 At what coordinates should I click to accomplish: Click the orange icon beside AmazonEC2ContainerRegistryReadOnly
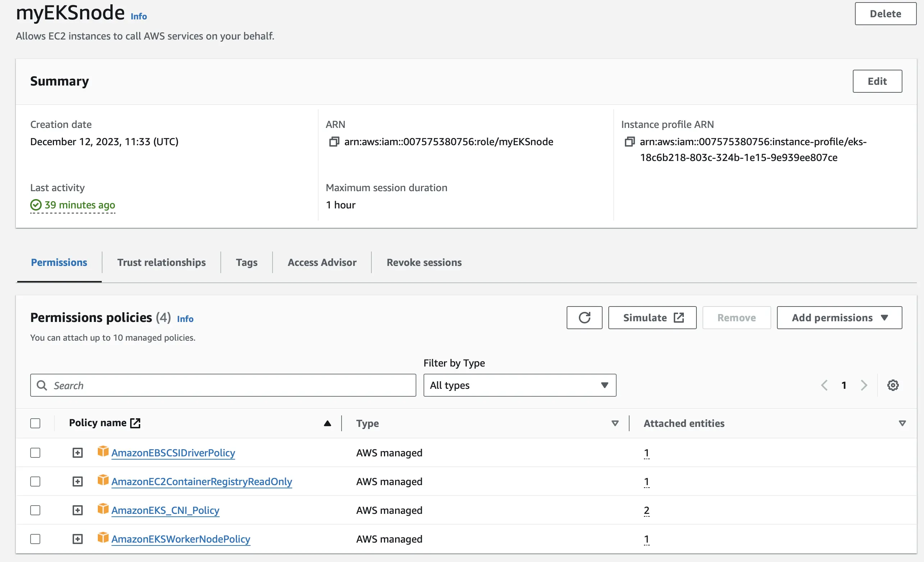point(103,480)
